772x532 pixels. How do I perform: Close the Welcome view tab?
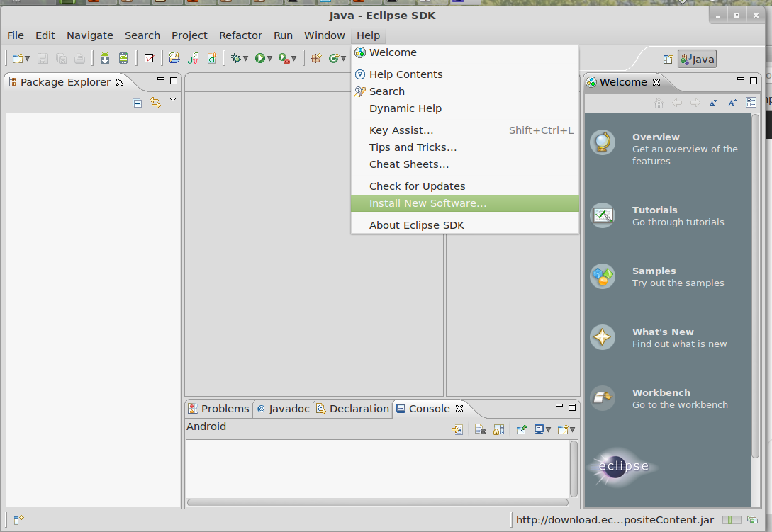click(656, 82)
